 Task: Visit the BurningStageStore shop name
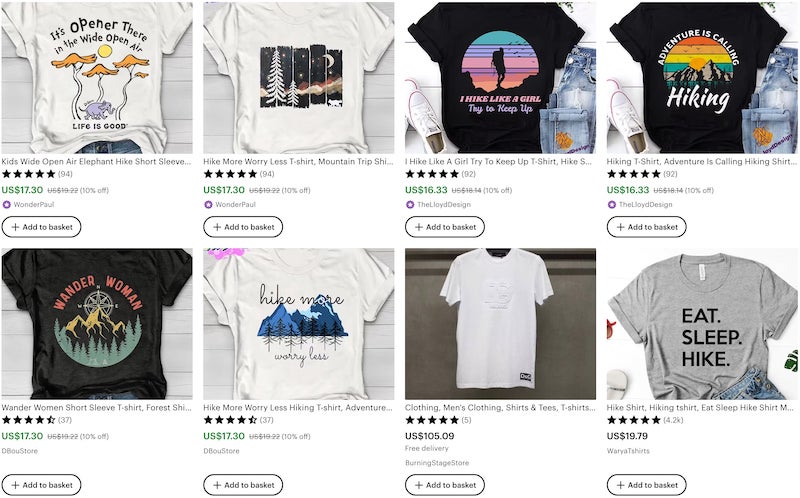click(437, 463)
